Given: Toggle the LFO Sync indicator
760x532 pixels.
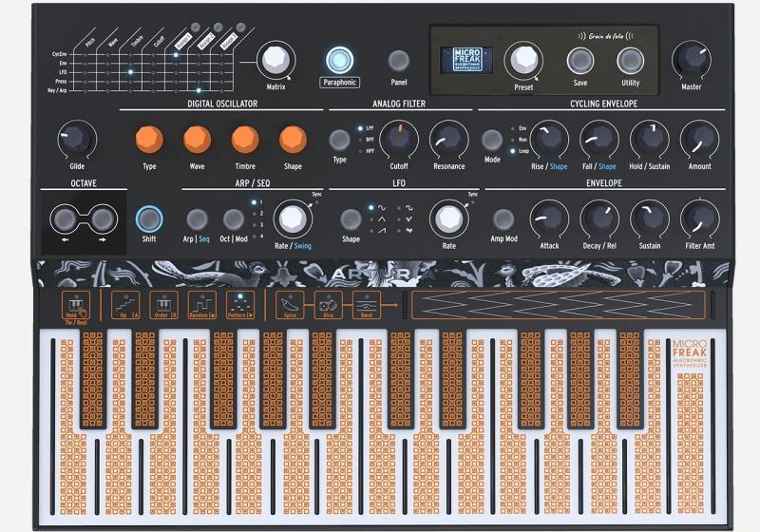Looking at the screenshot, I should point(472,203).
